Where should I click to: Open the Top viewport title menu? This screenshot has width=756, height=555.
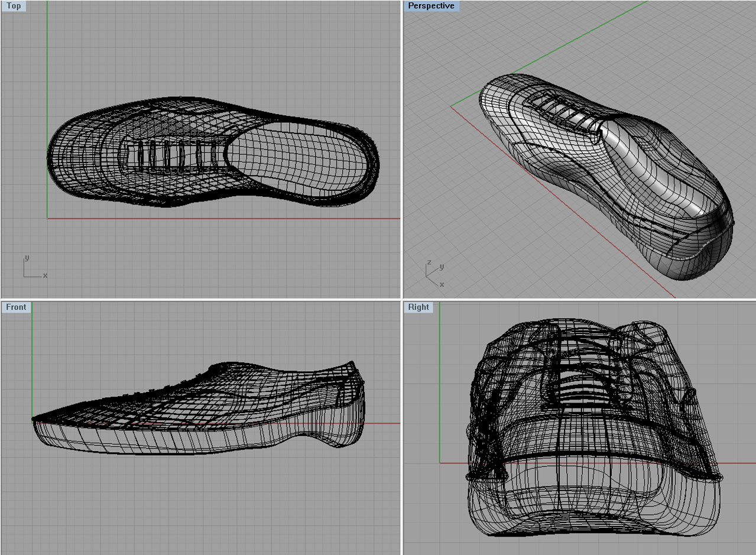point(13,5)
